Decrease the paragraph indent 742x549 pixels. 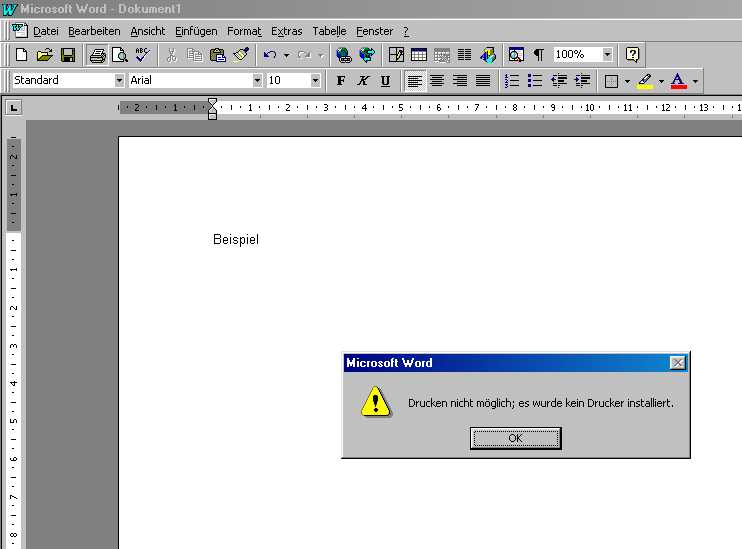[x=559, y=81]
